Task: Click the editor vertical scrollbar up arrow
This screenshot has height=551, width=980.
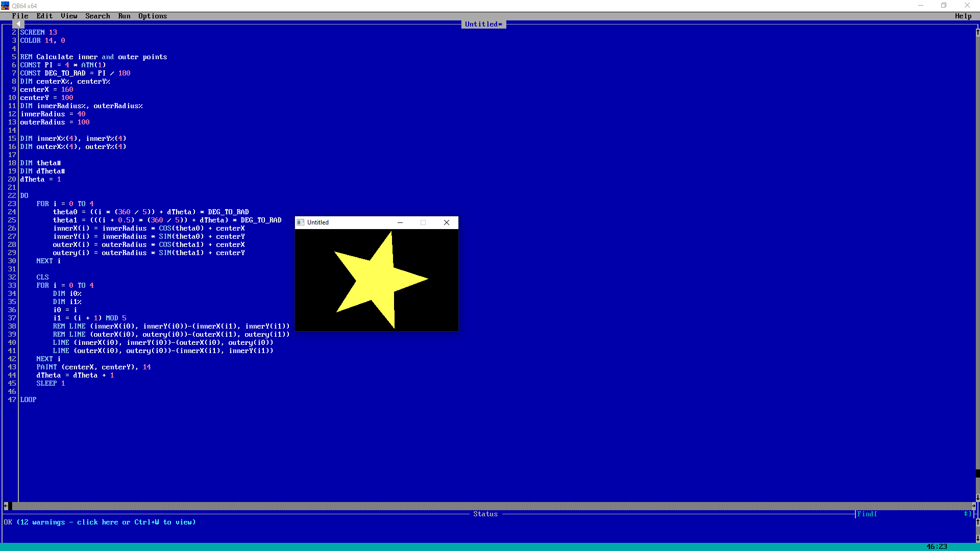Action: 977,32
